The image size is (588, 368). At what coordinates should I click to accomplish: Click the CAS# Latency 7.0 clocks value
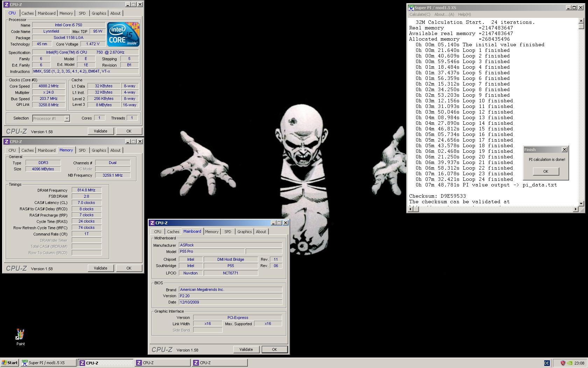[86, 203]
